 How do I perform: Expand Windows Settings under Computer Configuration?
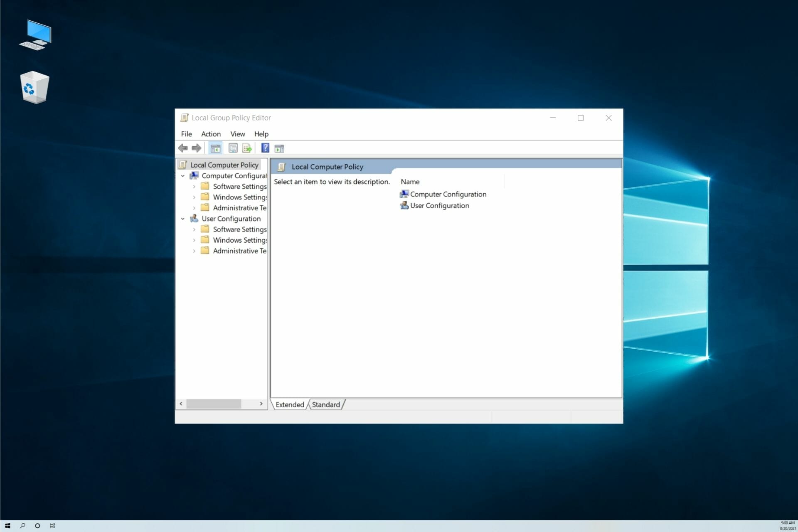[x=194, y=197]
